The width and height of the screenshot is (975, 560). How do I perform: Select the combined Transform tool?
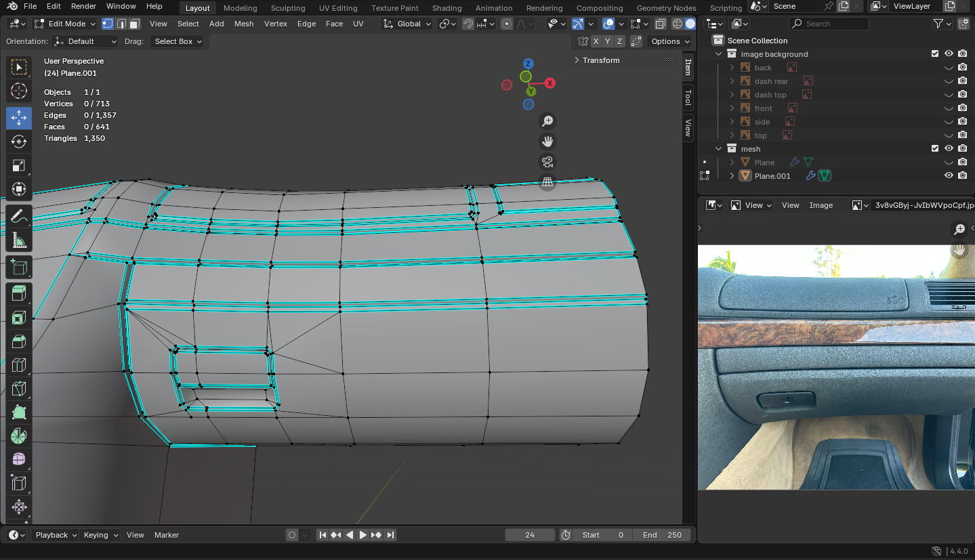pyautogui.click(x=19, y=189)
